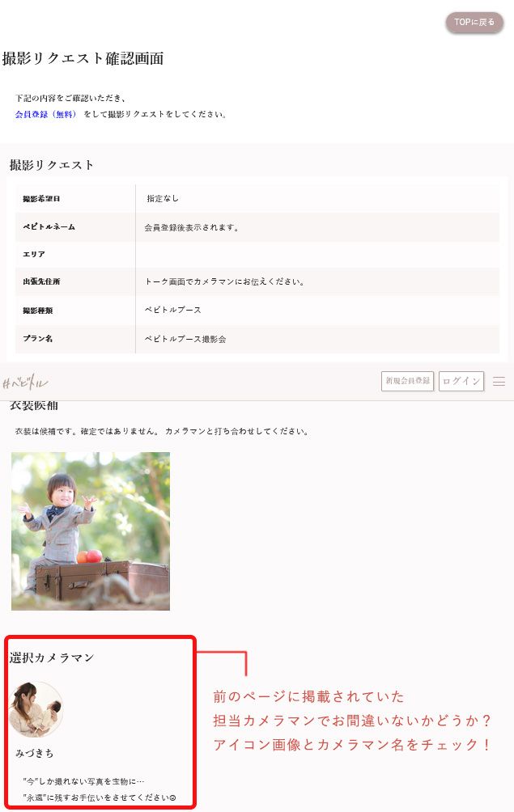Screen dimensions: 514x812
Task: Click the photographer bio text
Action: [x=99, y=789]
